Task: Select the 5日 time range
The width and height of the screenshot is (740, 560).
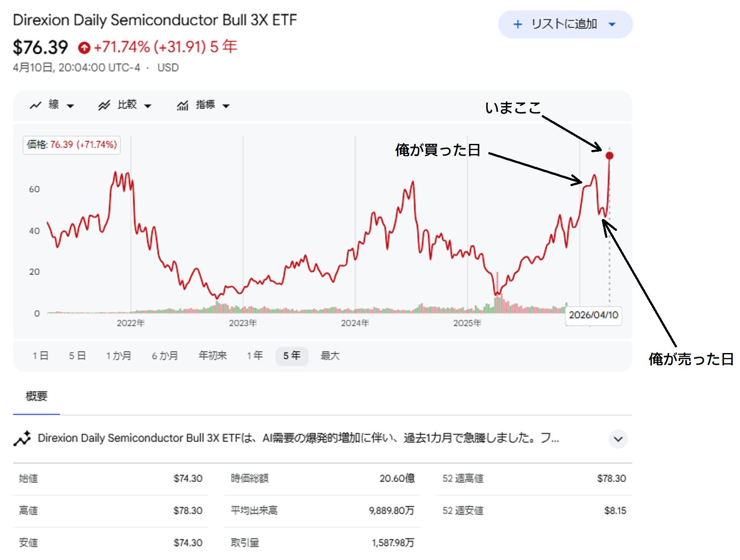Action: click(77, 356)
